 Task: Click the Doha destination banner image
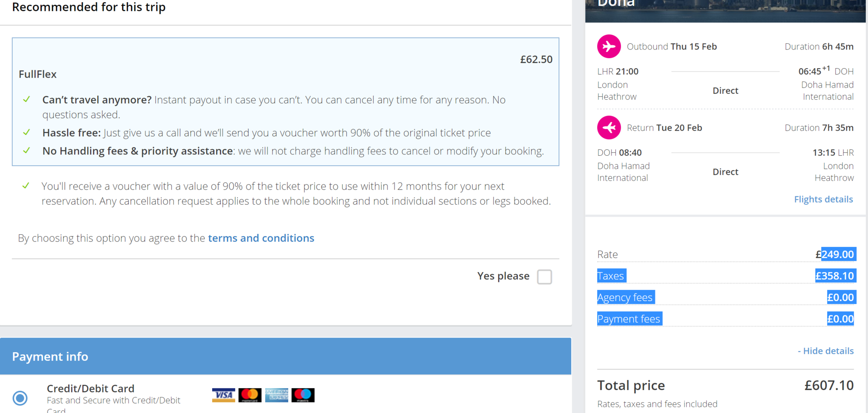(x=725, y=11)
